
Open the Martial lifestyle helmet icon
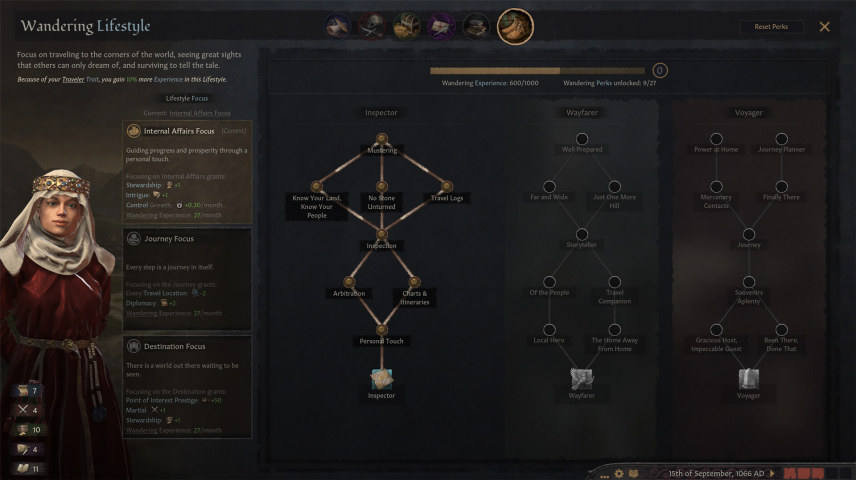point(371,26)
